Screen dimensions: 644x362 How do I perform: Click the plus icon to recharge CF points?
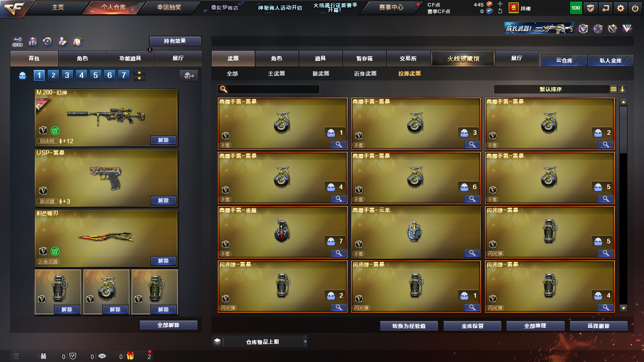coord(500,4)
